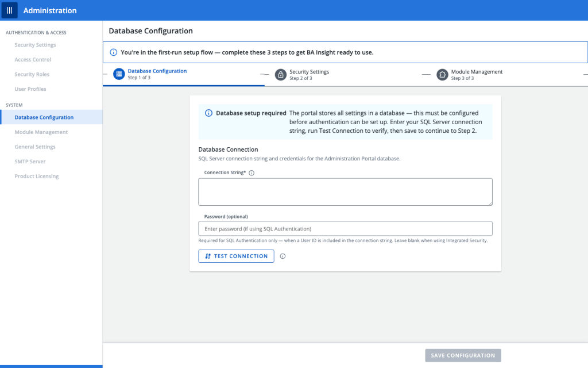
Task: Focus the Password optional input field
Action: (x=345, y=229)
